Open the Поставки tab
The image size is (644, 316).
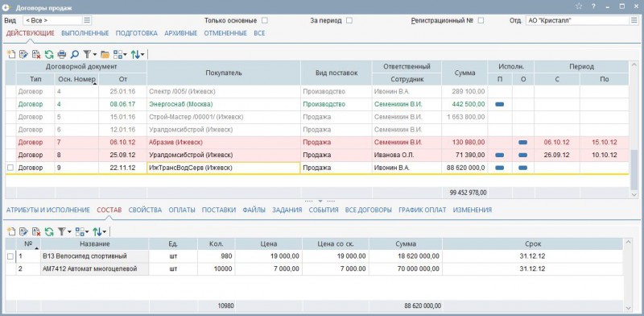219,210
